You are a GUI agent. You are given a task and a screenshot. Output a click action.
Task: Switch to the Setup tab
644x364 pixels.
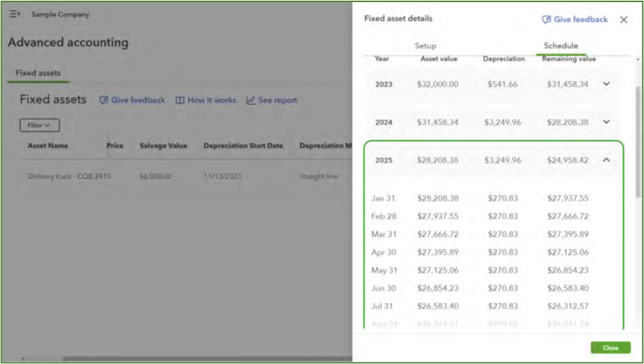point(425,46)
